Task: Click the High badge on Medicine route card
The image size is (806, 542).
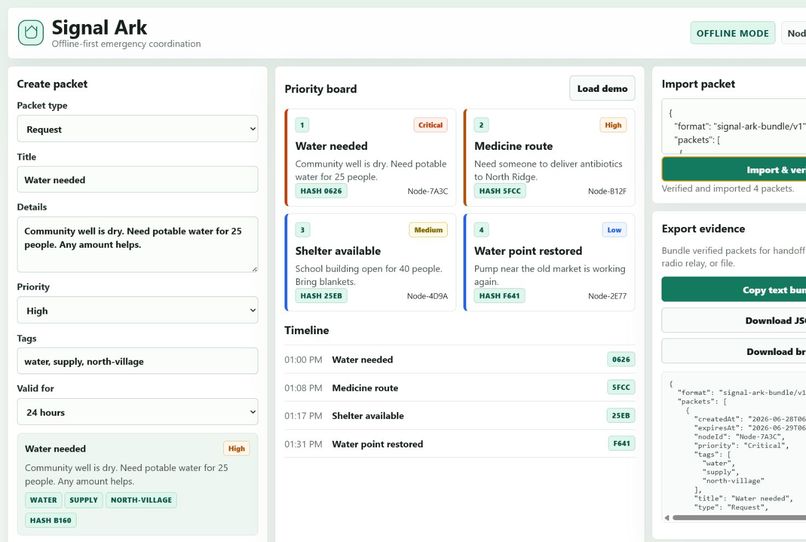Action: (x=613, y=125)
